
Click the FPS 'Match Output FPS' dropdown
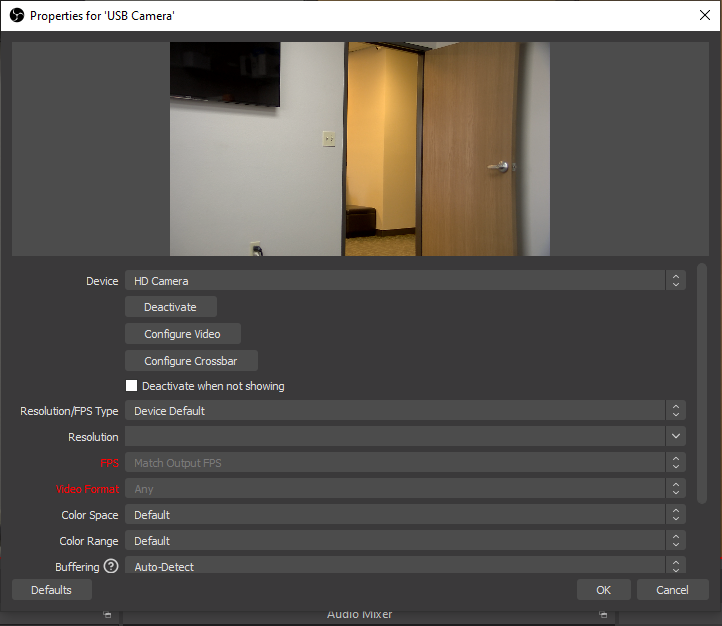click(404, 463)
